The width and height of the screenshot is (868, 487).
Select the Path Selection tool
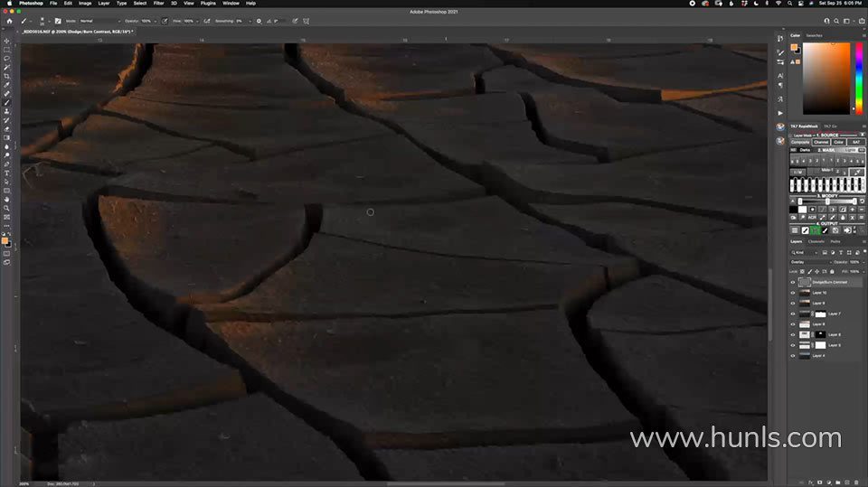[x=6, y=183]
